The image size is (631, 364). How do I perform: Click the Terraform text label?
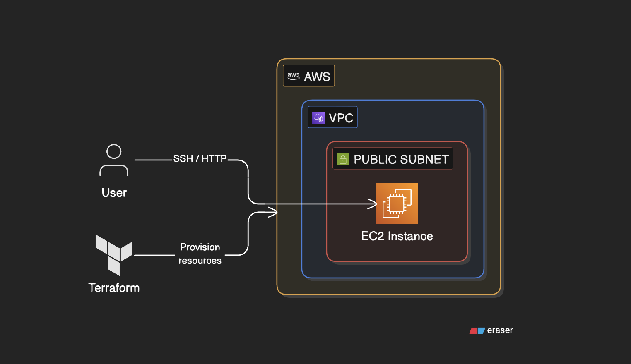pos(114,287)
